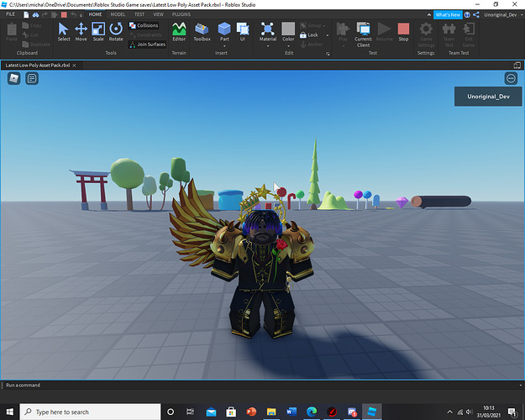Open the three-dots menu in viewport corner
The height and width of the screenshot is (420, 525).
pos(511,78)
